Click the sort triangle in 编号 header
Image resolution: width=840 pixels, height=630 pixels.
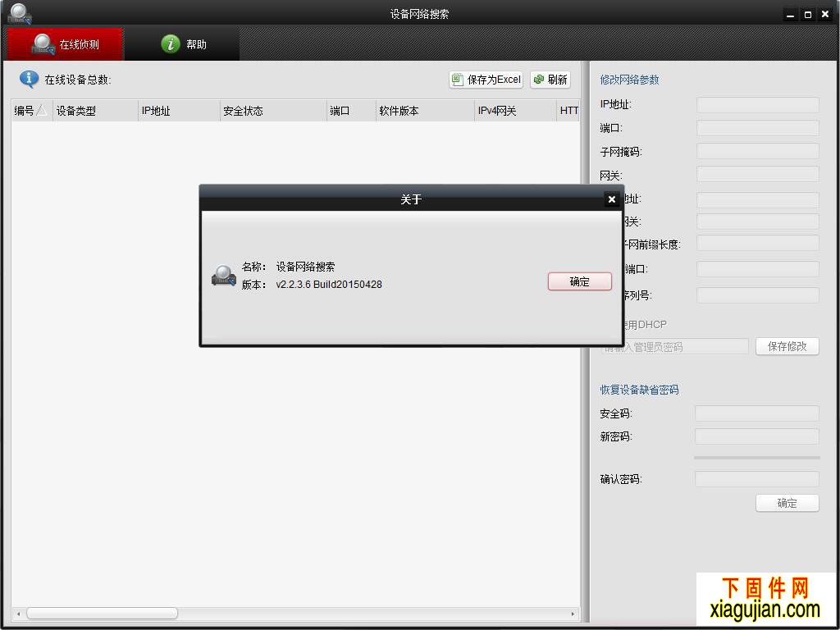click(x=41, y=111)
